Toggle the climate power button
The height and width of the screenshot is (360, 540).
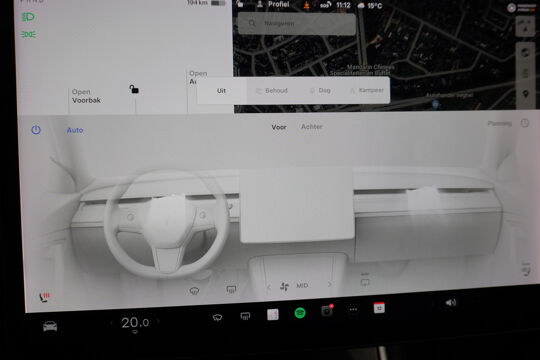tap(36, 130)
